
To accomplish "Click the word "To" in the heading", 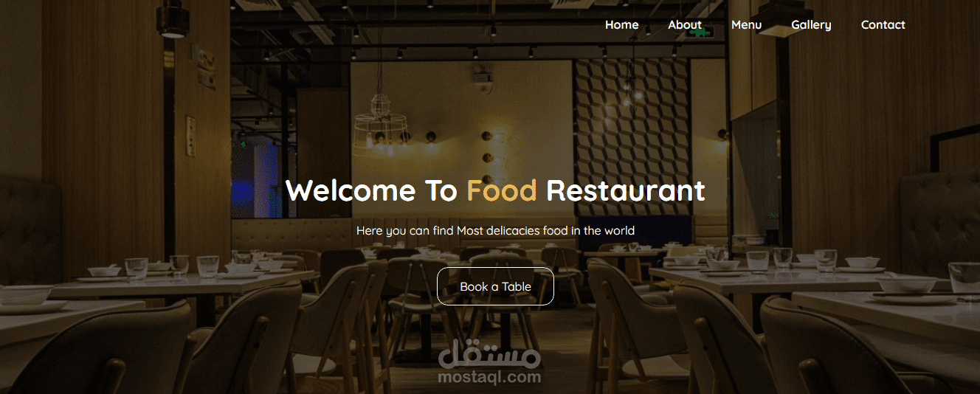I will point(441,190).
